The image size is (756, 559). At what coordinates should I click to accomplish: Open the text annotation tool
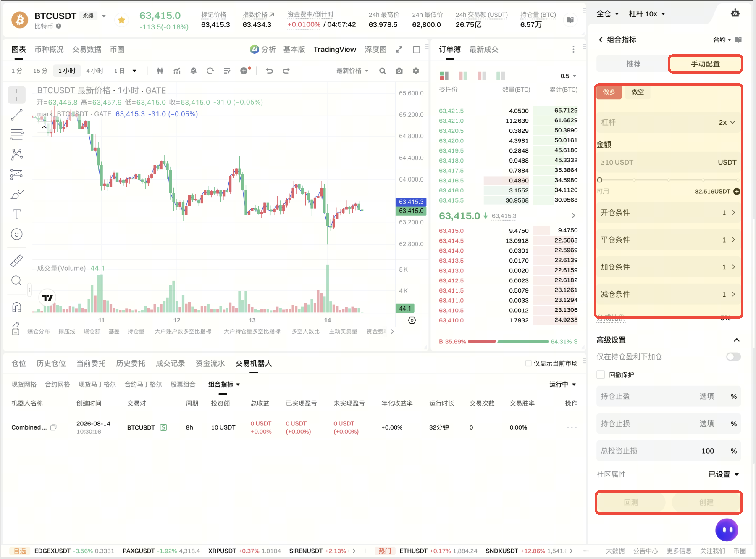17,214
